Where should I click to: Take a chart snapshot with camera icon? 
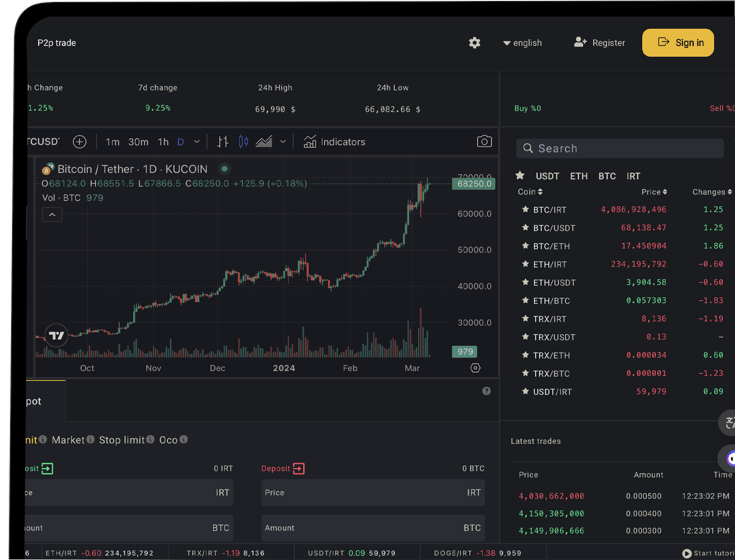[484, 142]
